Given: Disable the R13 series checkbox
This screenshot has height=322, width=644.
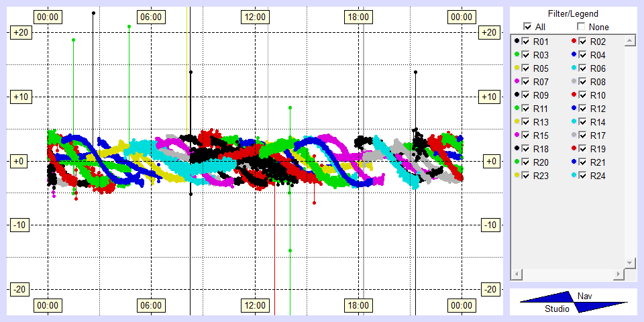Looking at the screenshot, I should tap(526, 122).
